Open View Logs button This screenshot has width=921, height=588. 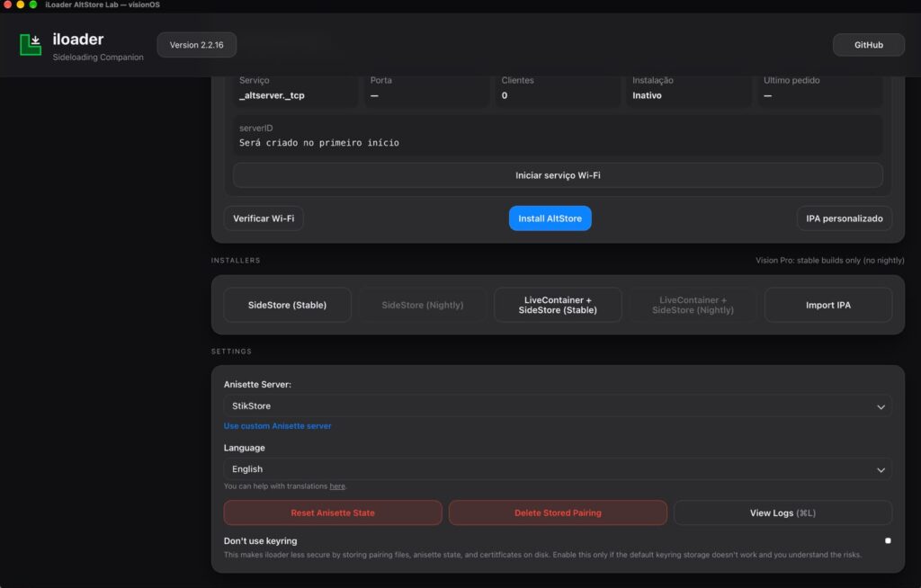pos(782,512)
